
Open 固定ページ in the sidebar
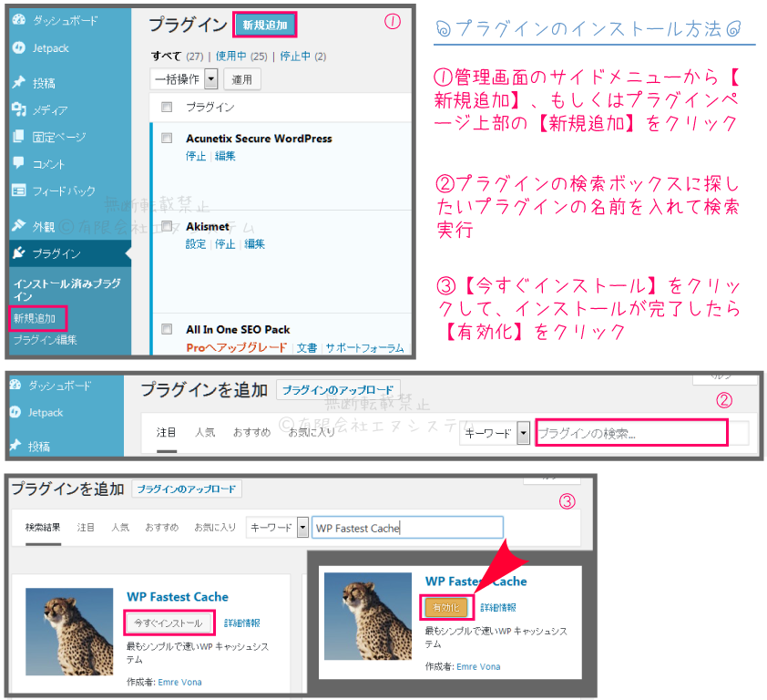59,137
